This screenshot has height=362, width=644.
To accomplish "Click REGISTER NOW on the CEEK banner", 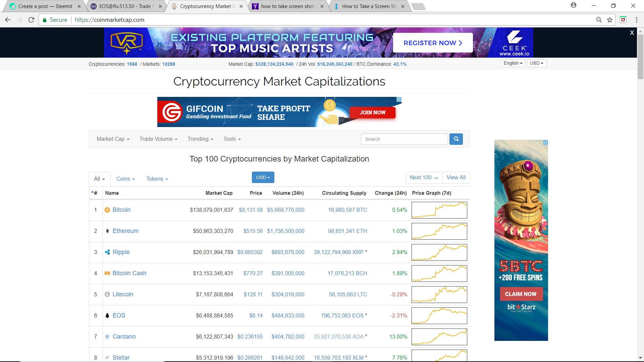I will 433,43.
